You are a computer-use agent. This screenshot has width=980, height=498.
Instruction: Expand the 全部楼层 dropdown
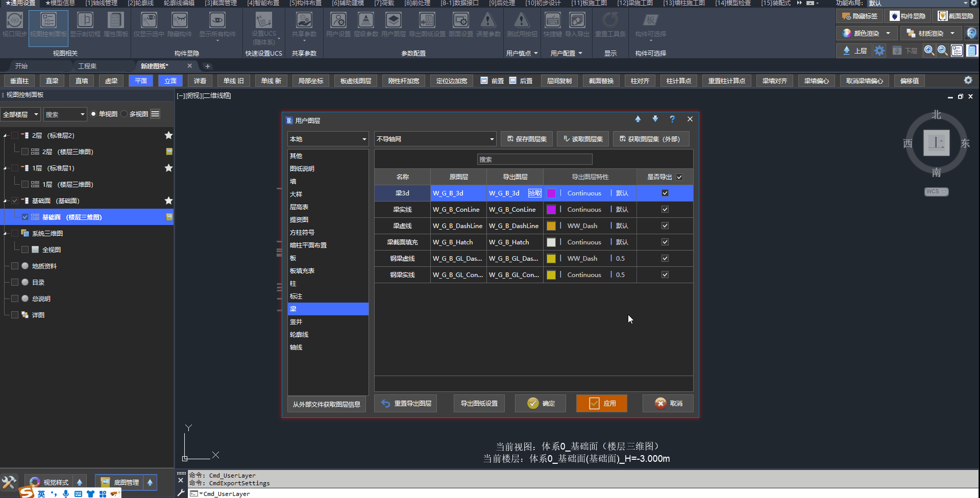point(20,114)
